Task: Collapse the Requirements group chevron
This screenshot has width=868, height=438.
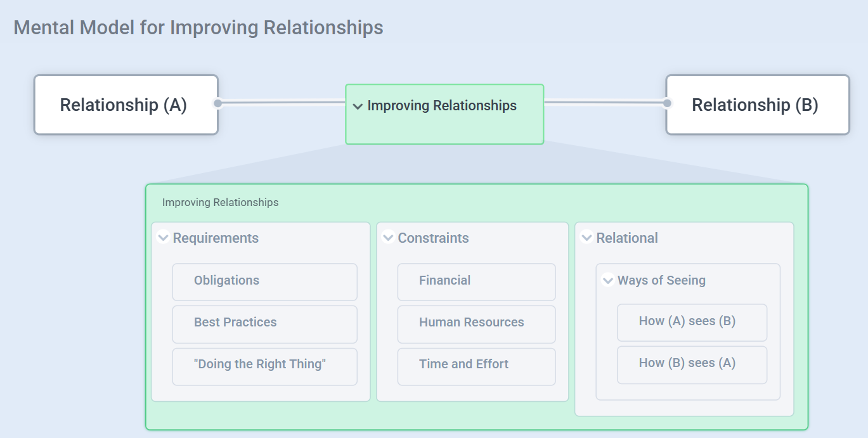Action: coord(163,238)
